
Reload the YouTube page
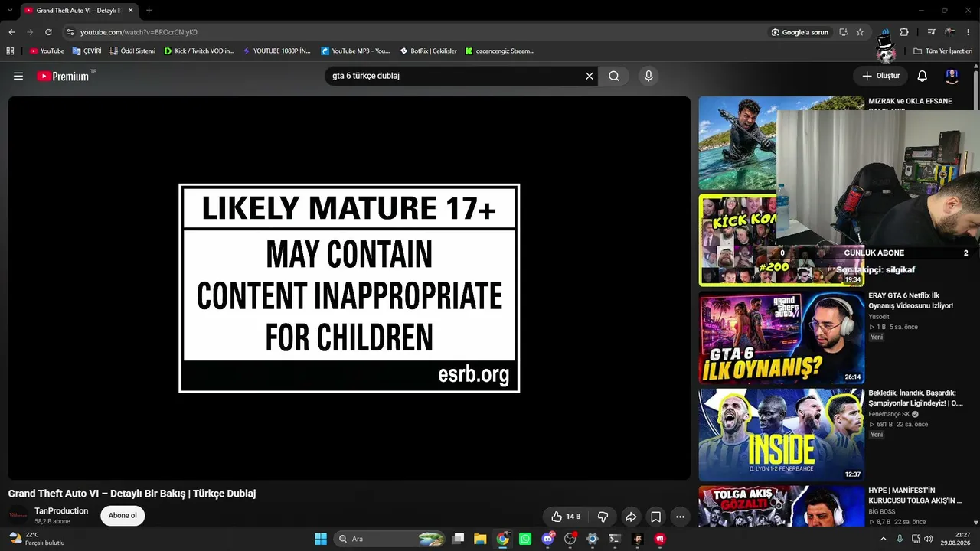click(x=48, y=32)
